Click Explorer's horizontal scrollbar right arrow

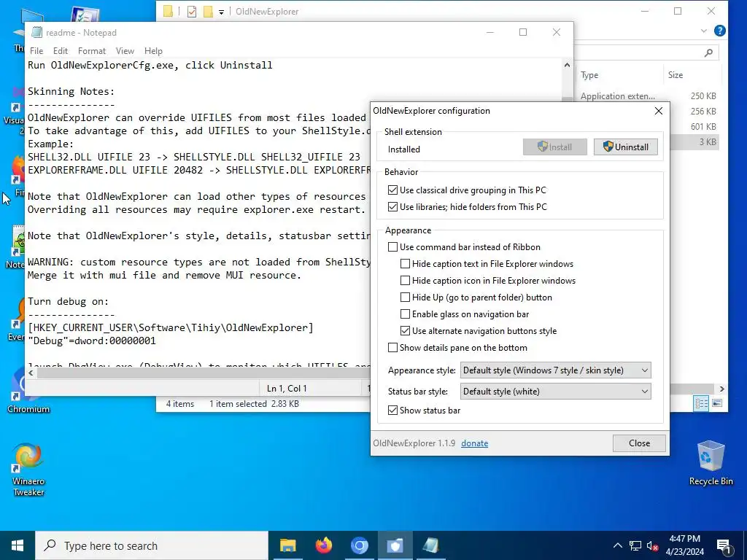coord(721,389)
